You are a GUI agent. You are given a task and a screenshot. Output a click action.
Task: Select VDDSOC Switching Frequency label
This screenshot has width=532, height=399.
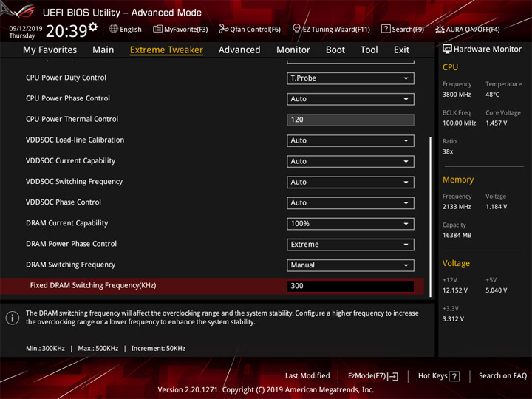pyautogui.click(x=74, y=182)
